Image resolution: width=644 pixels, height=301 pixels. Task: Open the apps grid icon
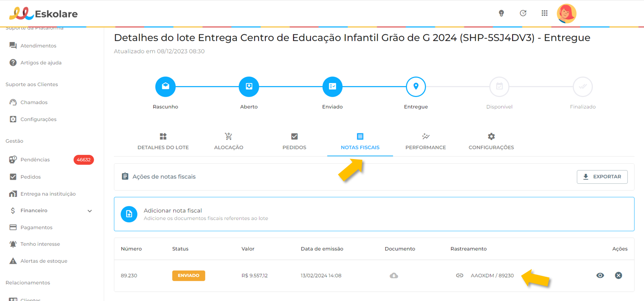(x=544, y=13)
